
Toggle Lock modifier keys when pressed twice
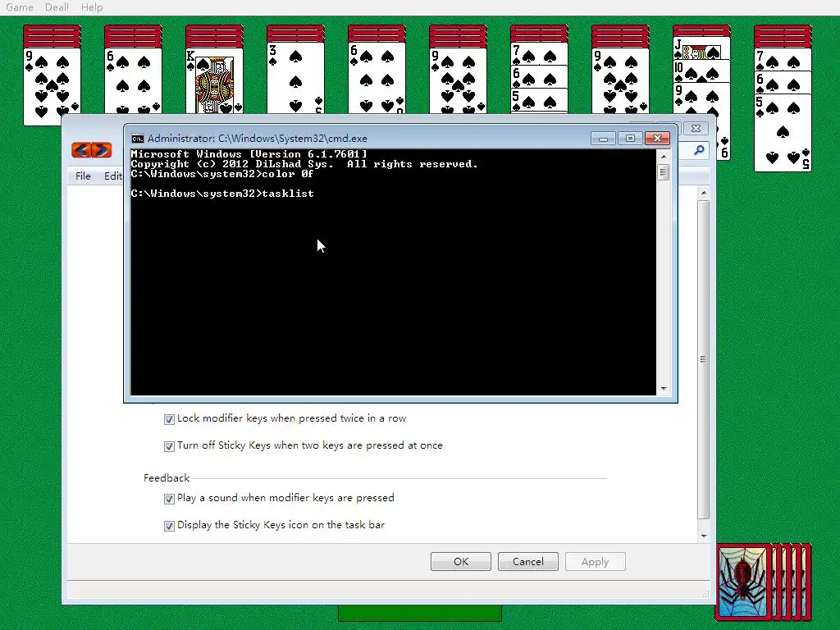(x=169, y=419)
